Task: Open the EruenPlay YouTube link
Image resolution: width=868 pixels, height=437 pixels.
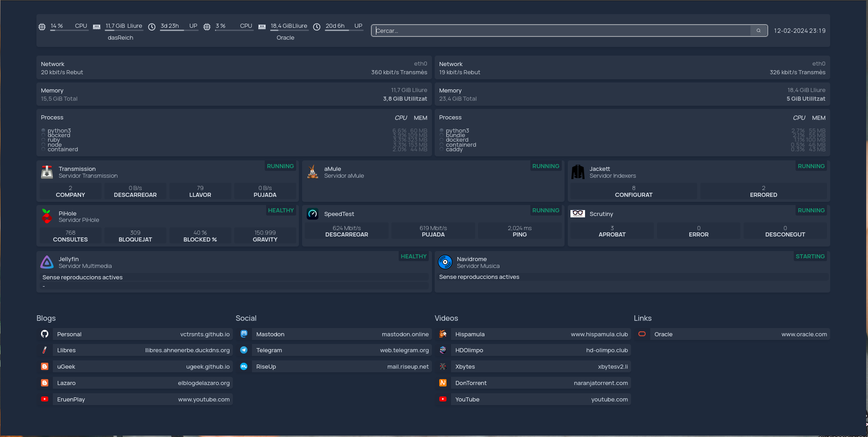Action: 143,400
